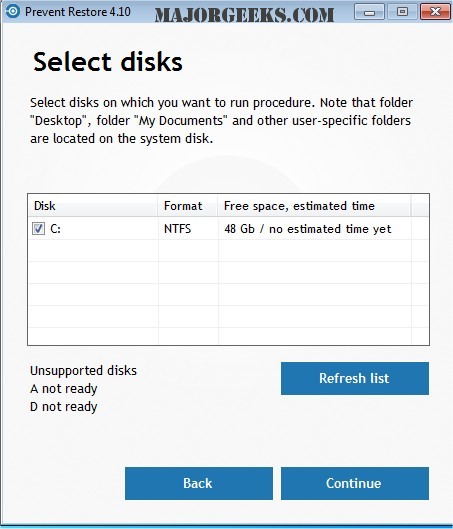Viewport: 453px width, 529px height.
Task: Click the 48 Gb free space cell
Action: [x=308, y=229]
